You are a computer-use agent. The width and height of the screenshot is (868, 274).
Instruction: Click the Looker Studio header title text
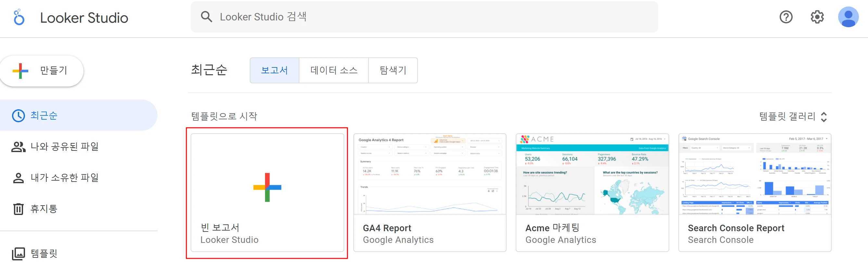[84, 18]
